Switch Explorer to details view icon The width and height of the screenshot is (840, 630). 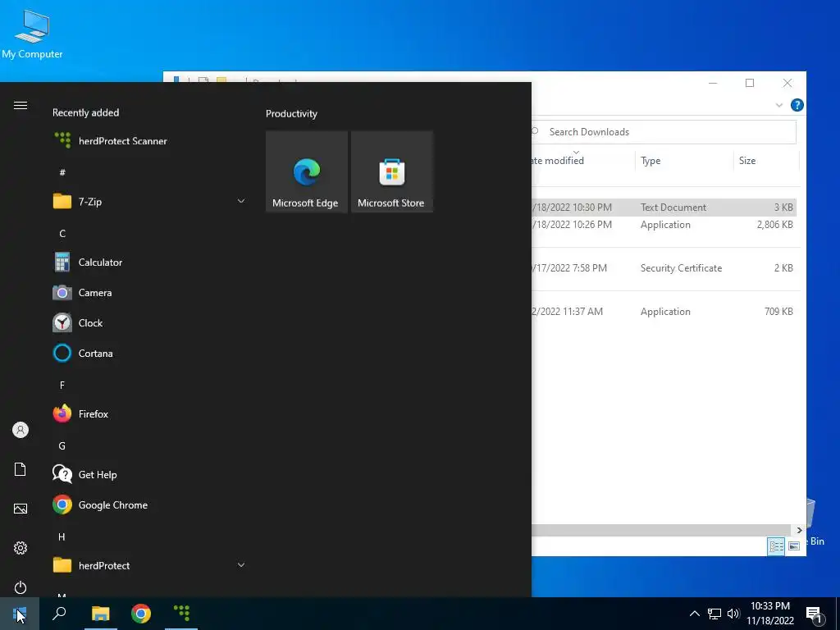(x=776, y=546)
